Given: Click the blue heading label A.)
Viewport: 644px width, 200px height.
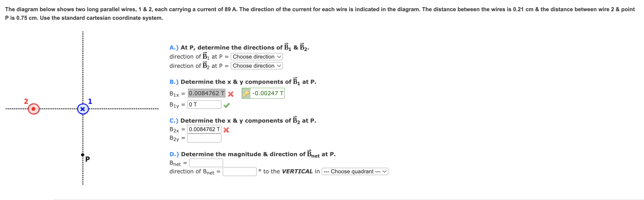Looking at the screenshot, I should click(x=174, y=47).
